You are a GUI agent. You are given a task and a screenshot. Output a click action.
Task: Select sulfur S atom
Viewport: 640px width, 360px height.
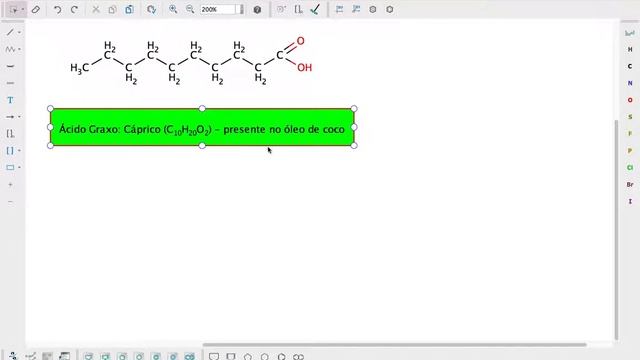tap(630, 117)
